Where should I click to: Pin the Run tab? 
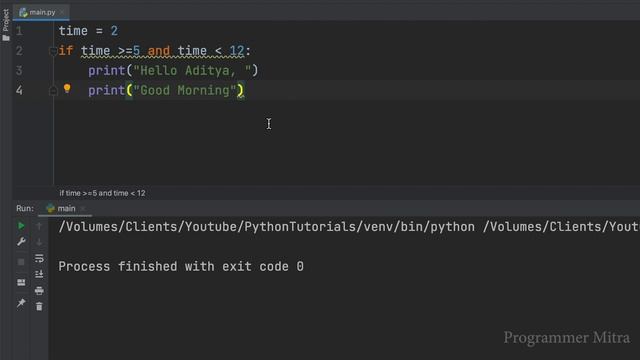(x=21, y=303)
